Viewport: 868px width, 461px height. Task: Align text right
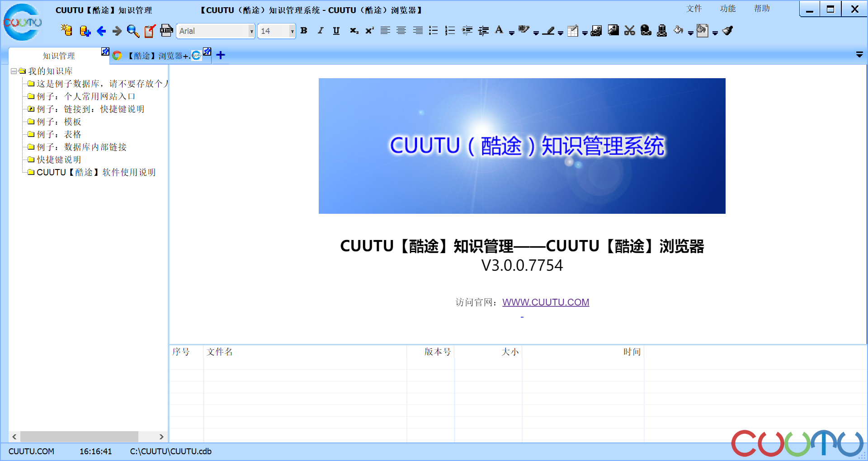[418, 30]
